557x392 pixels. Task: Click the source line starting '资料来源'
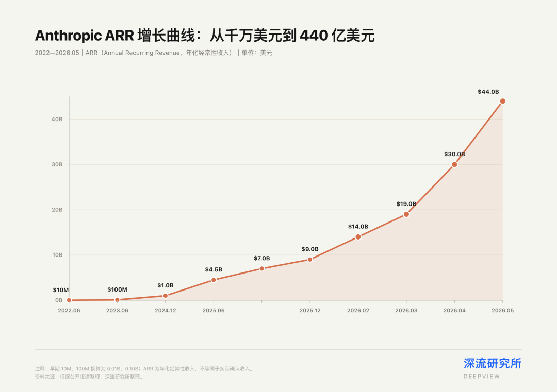click(x=90, y=377)
